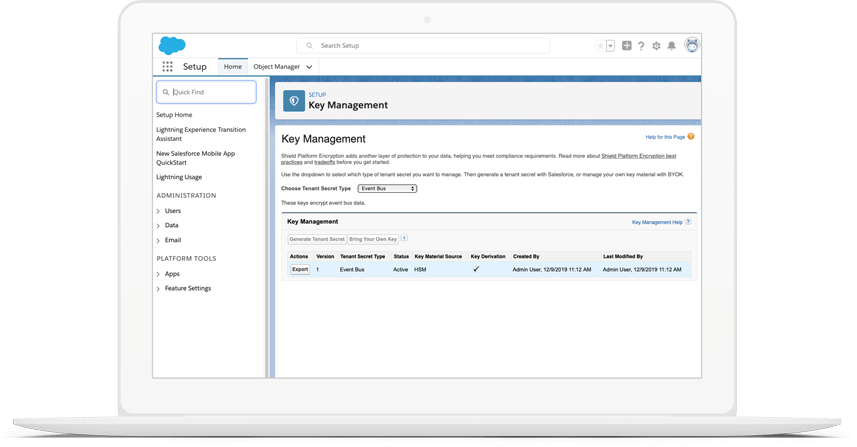This screenshot has height=447, width=857.
Task: Click the Created By column header
Action: [526, 256]
